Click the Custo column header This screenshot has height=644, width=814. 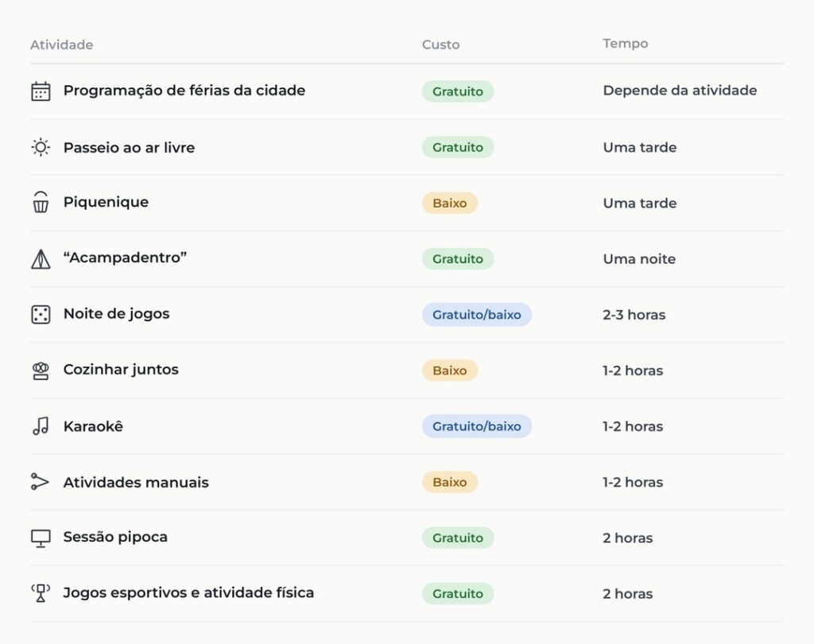coord(440,45)
